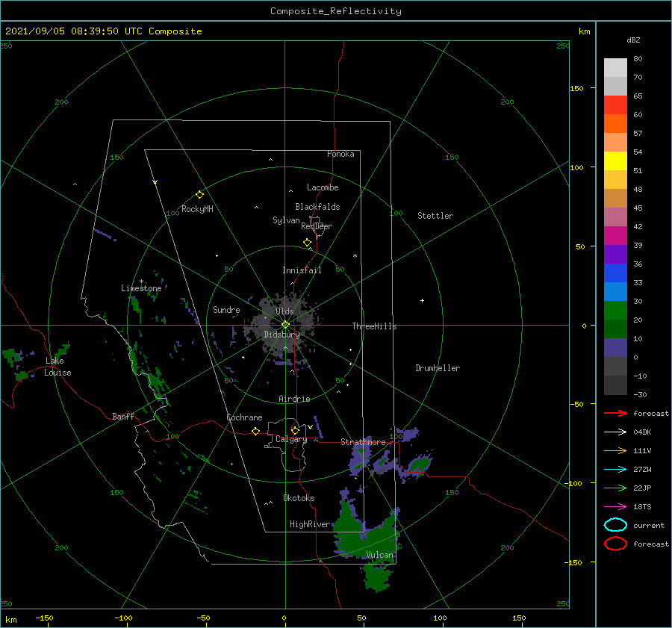Click the white 04DK arrow icon
This screenshot has width=672, height=628.
615,432
